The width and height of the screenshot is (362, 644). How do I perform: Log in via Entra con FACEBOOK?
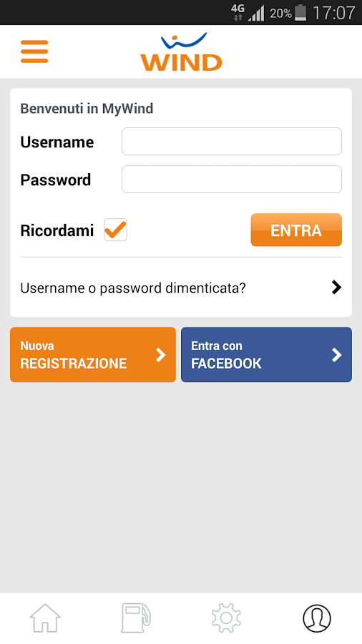pyautogui.click(x=266, y=354)
